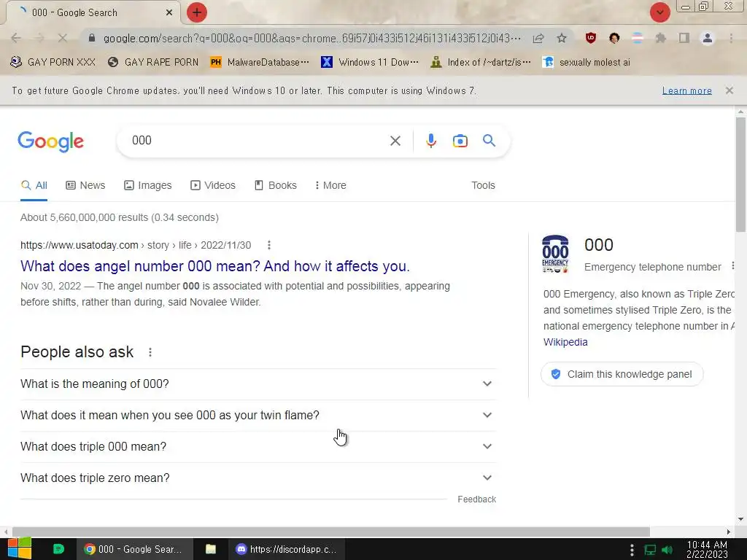The height and width of the screenshot is (560, 747).
Task: Open the Wikipedia link in knowledge panel
Action: click(565, 342)
